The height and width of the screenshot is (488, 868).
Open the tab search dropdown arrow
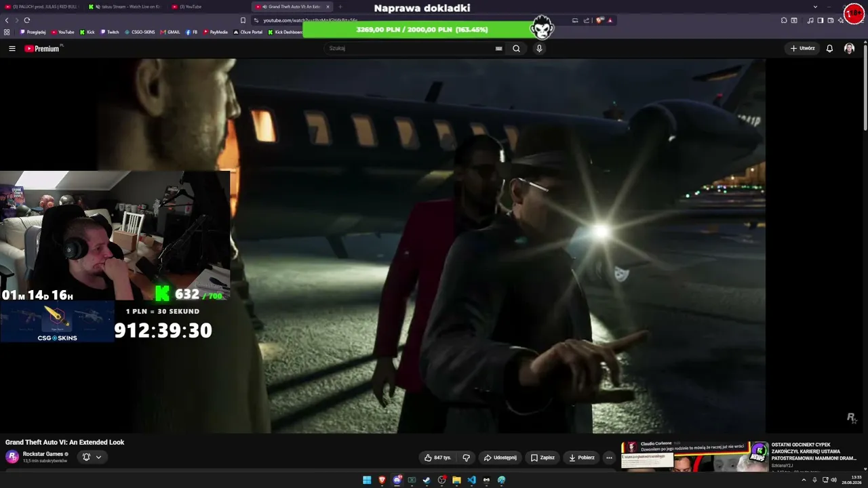[815, 7]
